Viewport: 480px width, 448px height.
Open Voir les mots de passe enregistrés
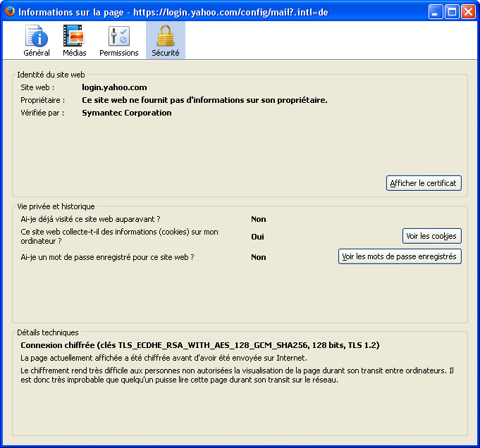[400, 256]
